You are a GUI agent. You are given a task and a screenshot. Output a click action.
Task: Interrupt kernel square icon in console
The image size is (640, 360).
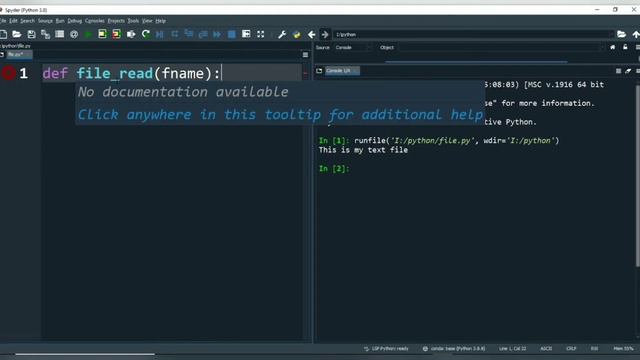tap(618, 71)
